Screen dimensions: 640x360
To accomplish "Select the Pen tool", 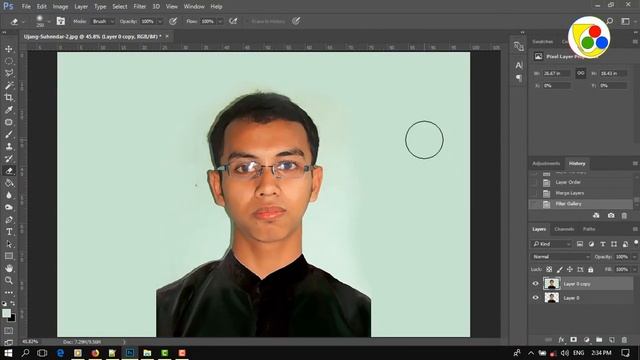I will click(9, 220).
